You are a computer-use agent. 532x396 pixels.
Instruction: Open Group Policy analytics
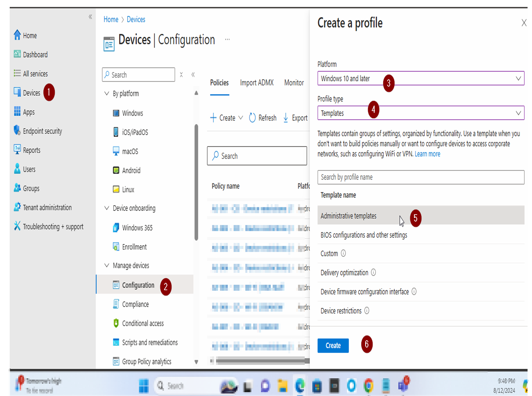tap(142, 361)
